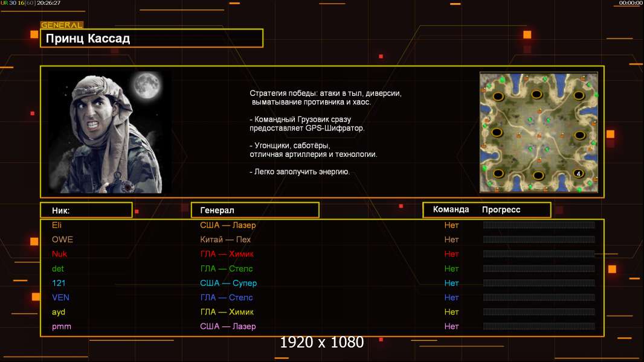Click the clock readout in top-left corner
The width and height of the screenshot is (644, 362).
[48, 3]
